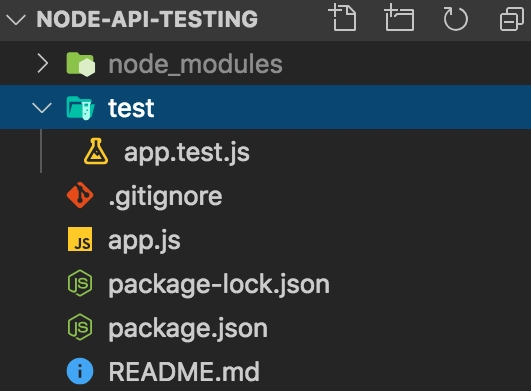Click the NODE-API-TESTING header title
The image size is (531, 391).
(x=147, y=19)
